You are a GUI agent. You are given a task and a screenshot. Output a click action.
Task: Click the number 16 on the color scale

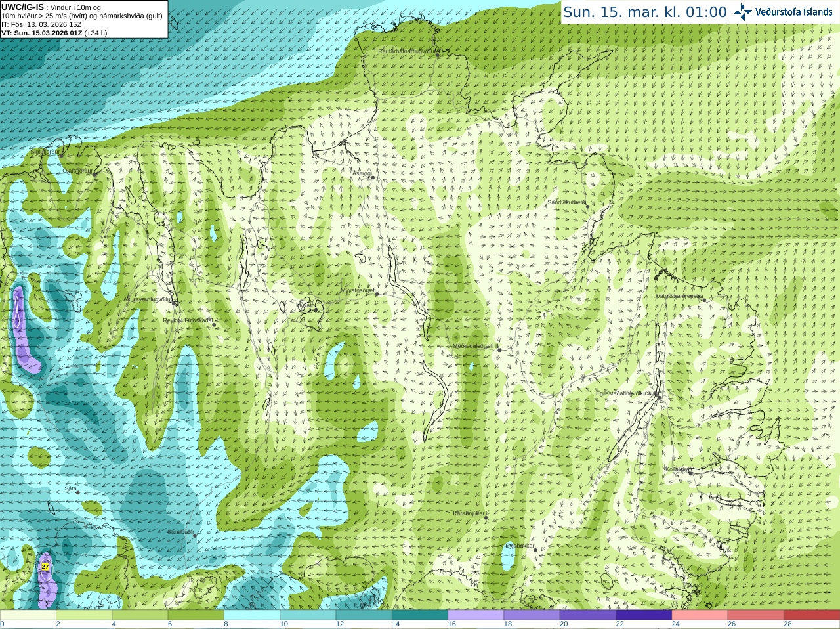(452, 624)
